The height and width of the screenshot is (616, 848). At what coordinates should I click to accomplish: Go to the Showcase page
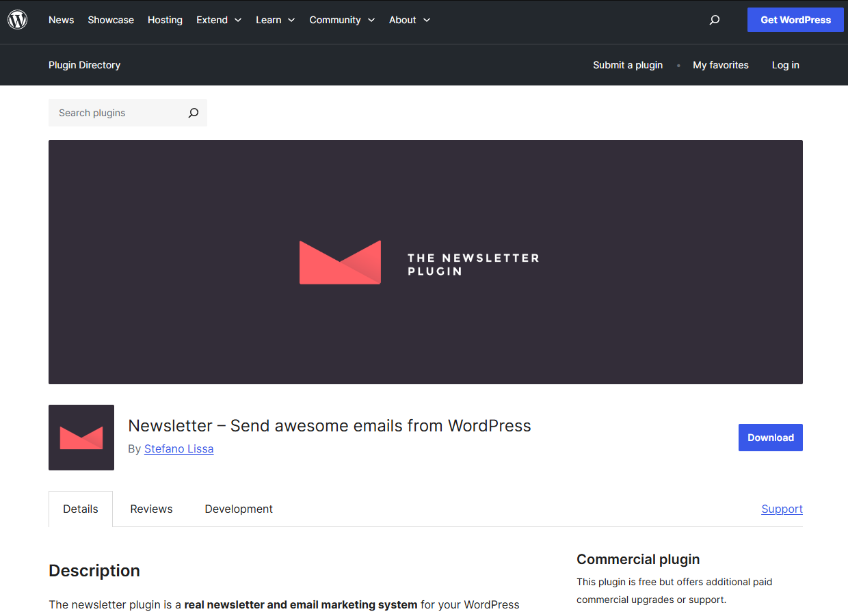tap(111, 20)
